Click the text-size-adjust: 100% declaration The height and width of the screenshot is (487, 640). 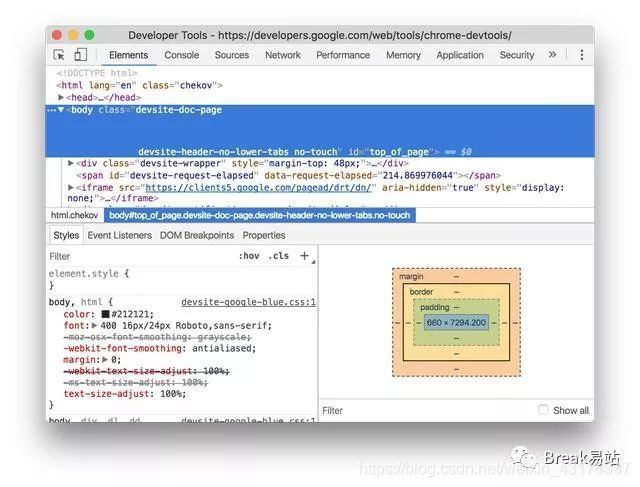[x=124, y=394]
